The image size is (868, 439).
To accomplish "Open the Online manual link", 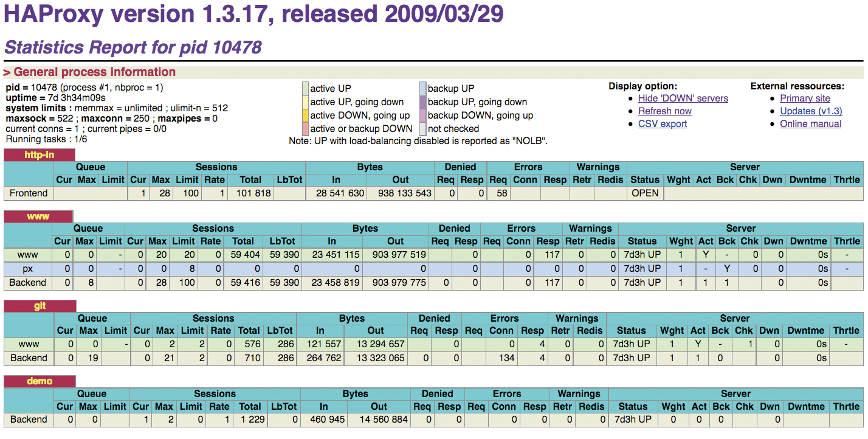I will click(x=810, y=124).
